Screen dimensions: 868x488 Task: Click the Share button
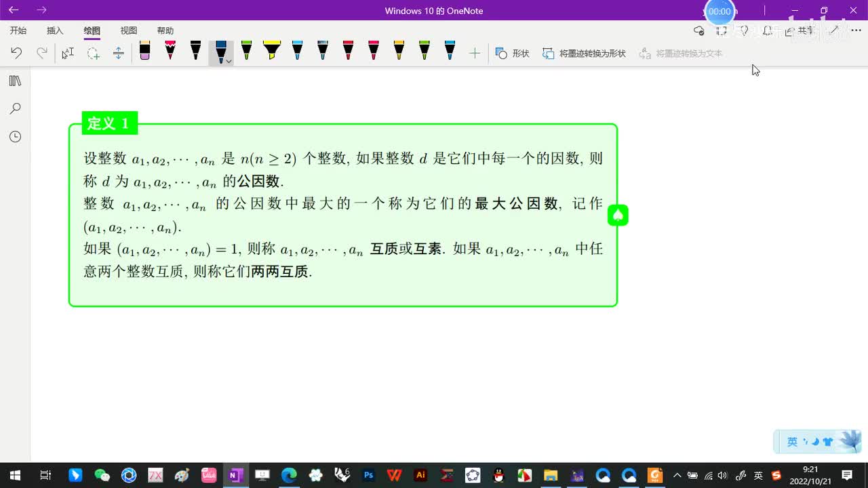800,30
